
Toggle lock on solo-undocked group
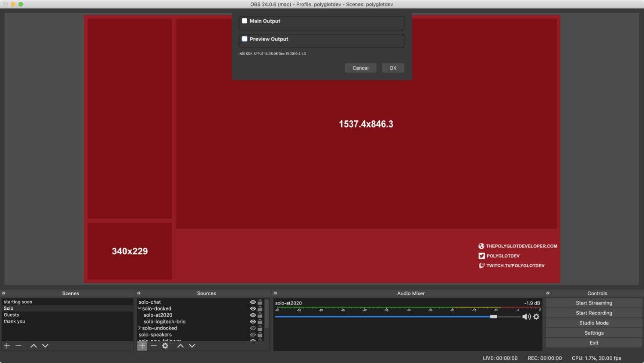[x=260, y=328]
